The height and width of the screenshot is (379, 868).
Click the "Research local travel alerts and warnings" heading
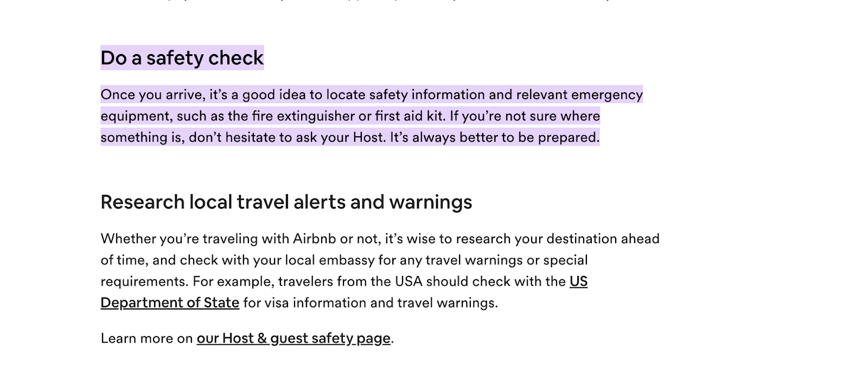pyautogui.click(x=286, y=202)
